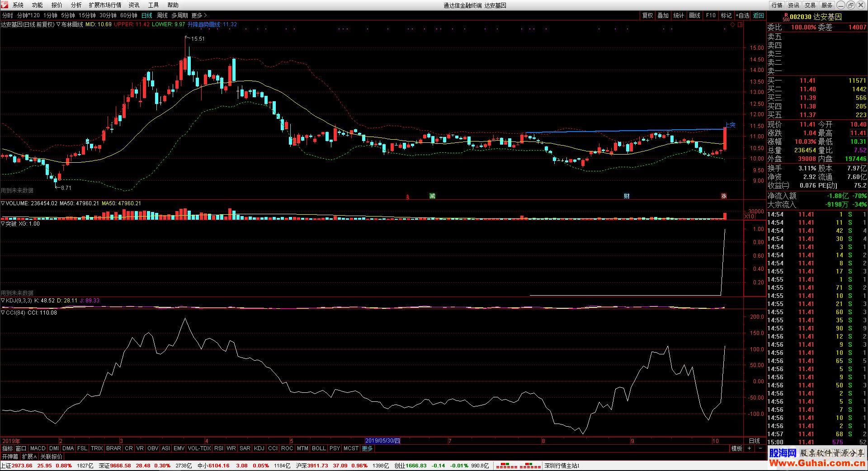Click the 返回 back button
Viewport: 868px width, 471px height.
pyautogui.click(x=758, y=15)
